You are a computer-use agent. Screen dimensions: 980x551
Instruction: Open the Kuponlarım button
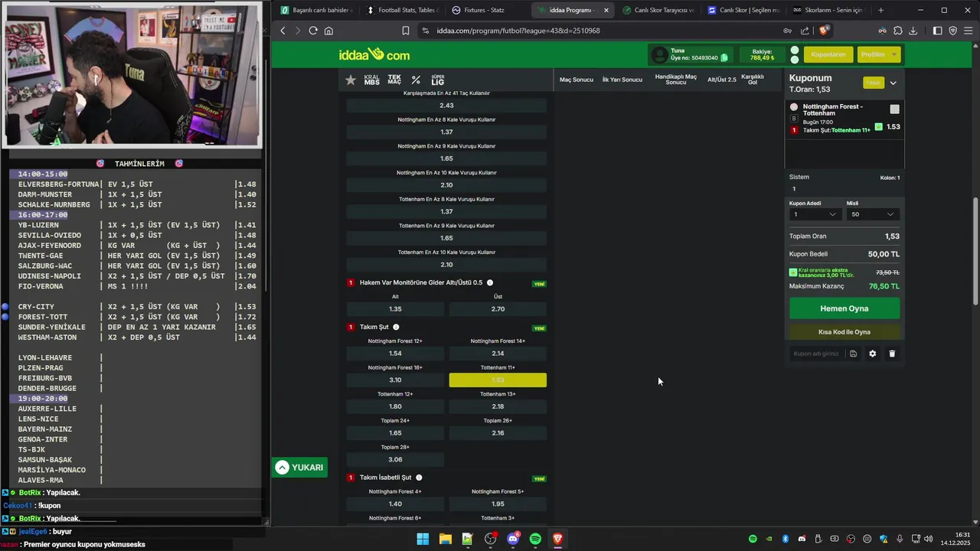828,54
